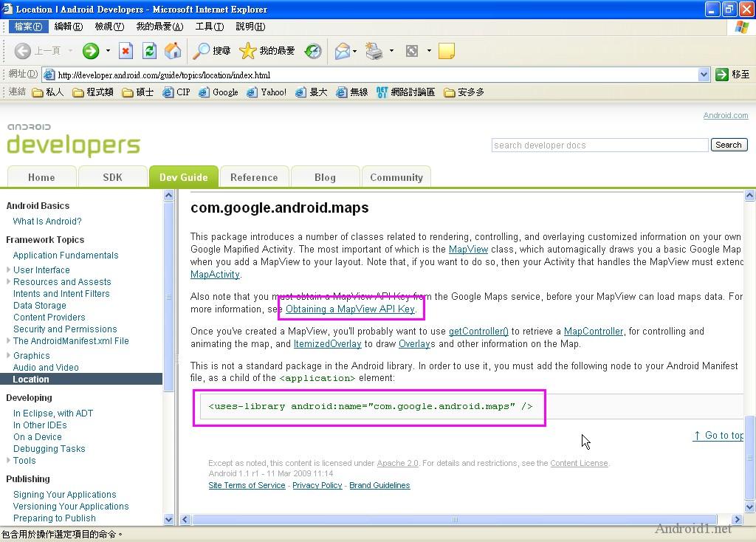Screen dimensions: 756x542
Task: Open the Print button dropdown arrow
Action: [x=391, y=51]
